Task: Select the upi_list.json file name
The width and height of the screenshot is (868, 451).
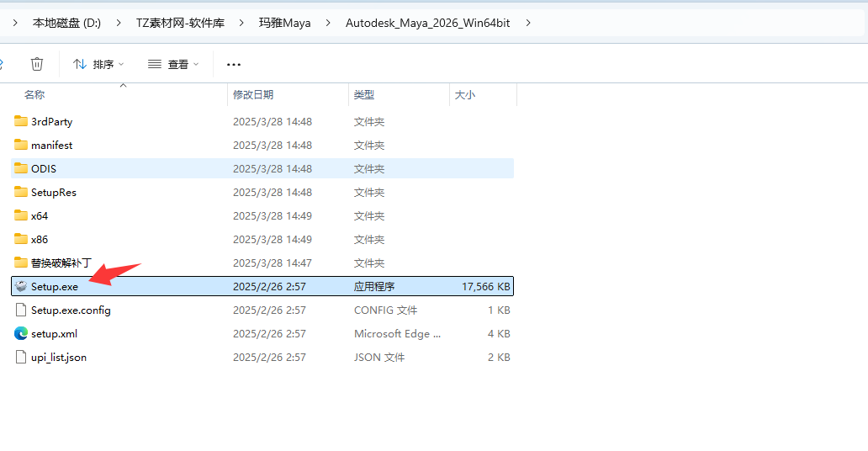Action: 59,358
